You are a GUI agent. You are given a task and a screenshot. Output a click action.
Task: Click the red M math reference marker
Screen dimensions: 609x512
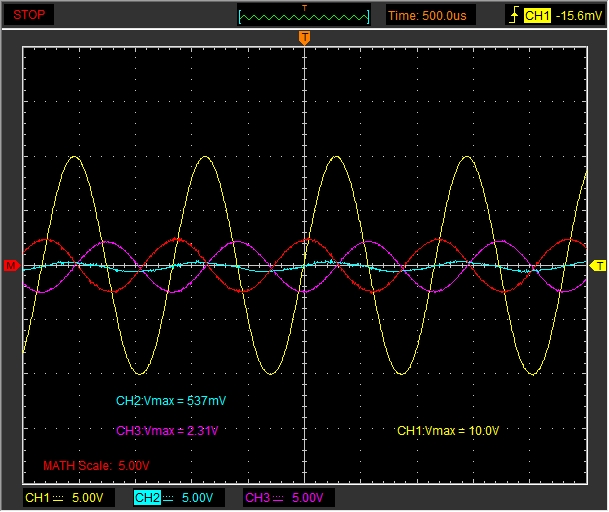12,266
